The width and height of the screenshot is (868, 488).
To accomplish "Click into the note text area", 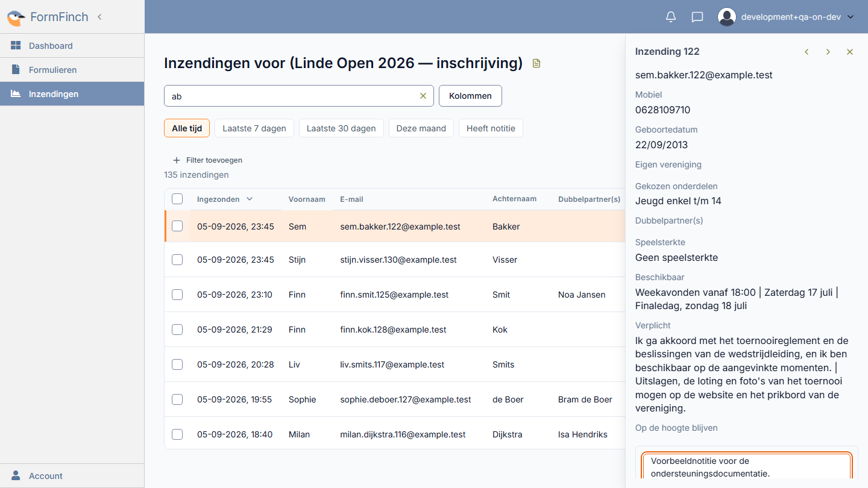I will pyautogui.click(x=747, y=466).
